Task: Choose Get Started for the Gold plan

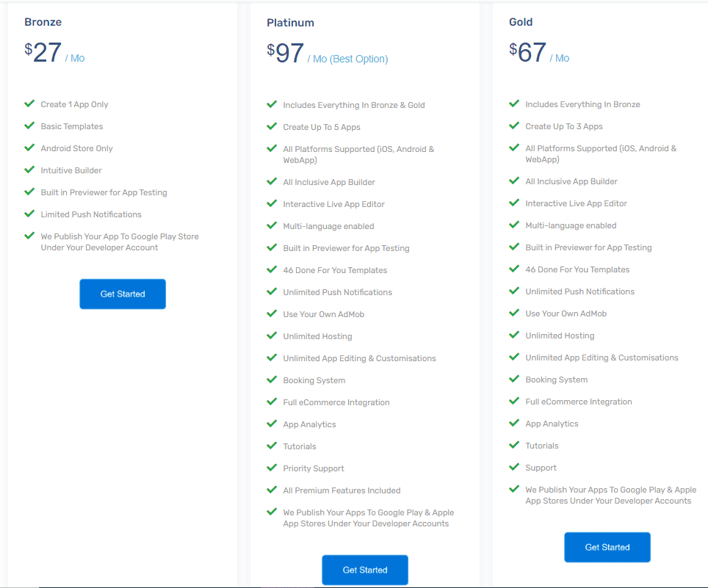Action: pos(607,547)
